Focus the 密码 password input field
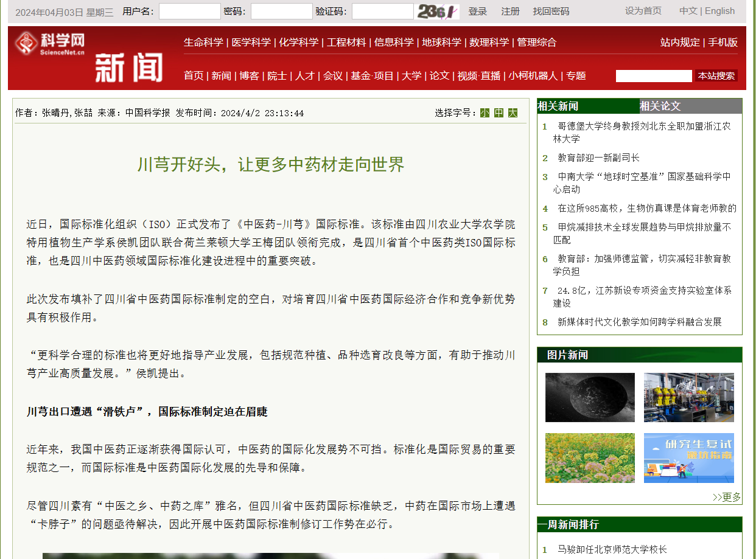The width and height of the screenshot is (756, 559). tap(281, 12)
